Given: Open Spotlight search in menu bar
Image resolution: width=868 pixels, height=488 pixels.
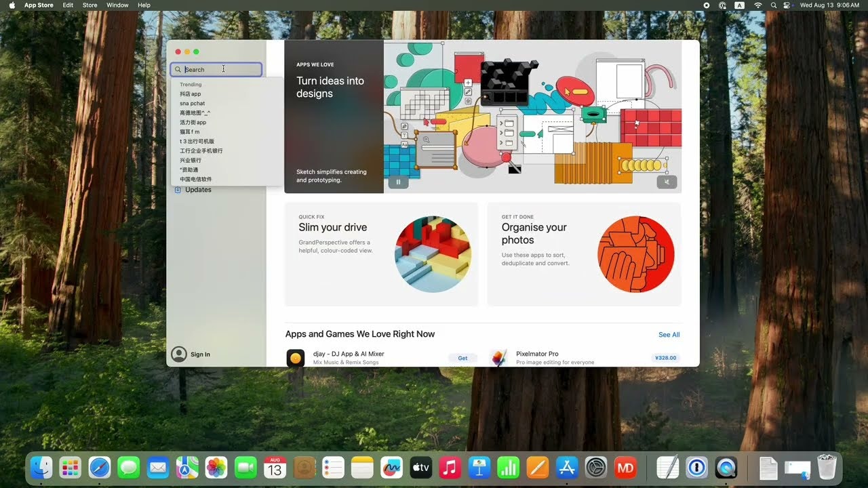Looking at the screenshot, I should point(774,5).
